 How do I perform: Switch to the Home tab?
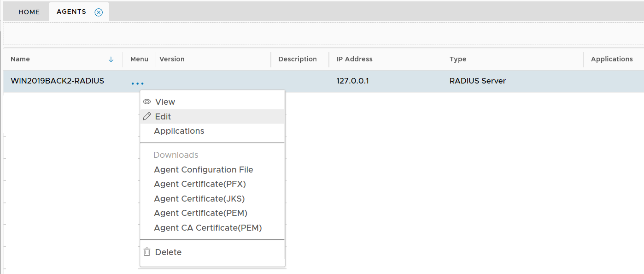(x=29, y=12)
